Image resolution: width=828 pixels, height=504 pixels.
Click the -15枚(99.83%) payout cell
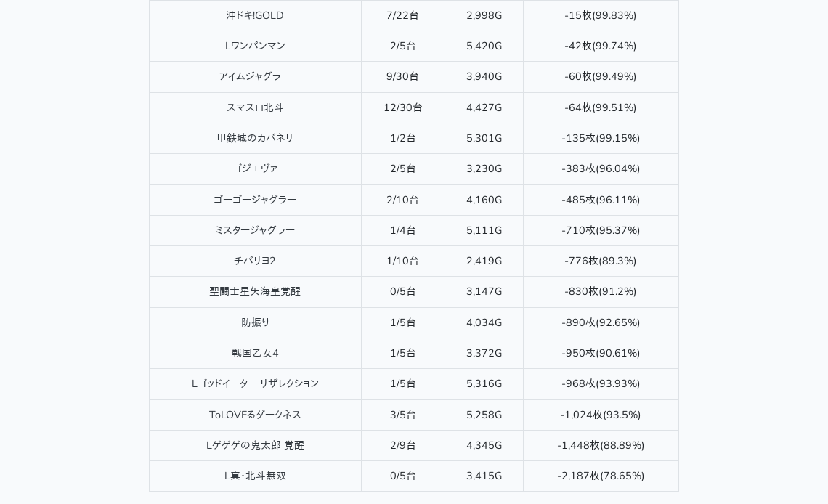(601, 15)
